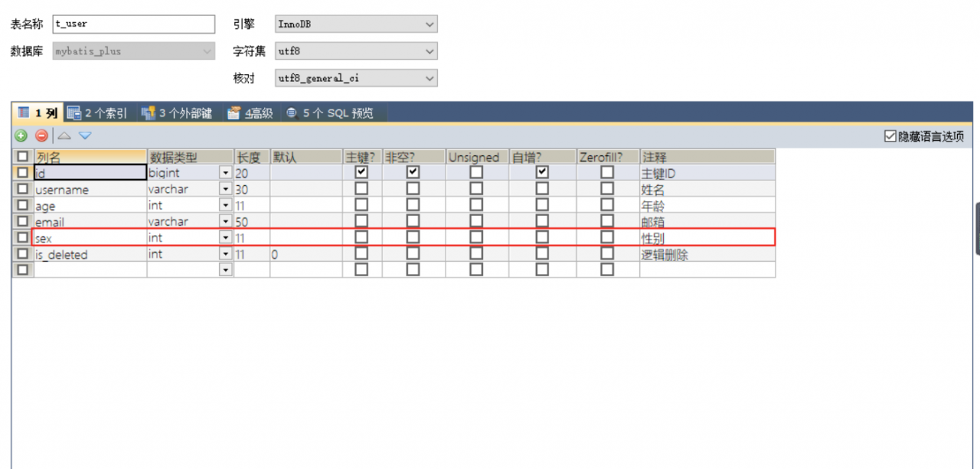980x469 pixels.
Task: Select the row checkbox beside email
Action: click(x=22, y=221)
